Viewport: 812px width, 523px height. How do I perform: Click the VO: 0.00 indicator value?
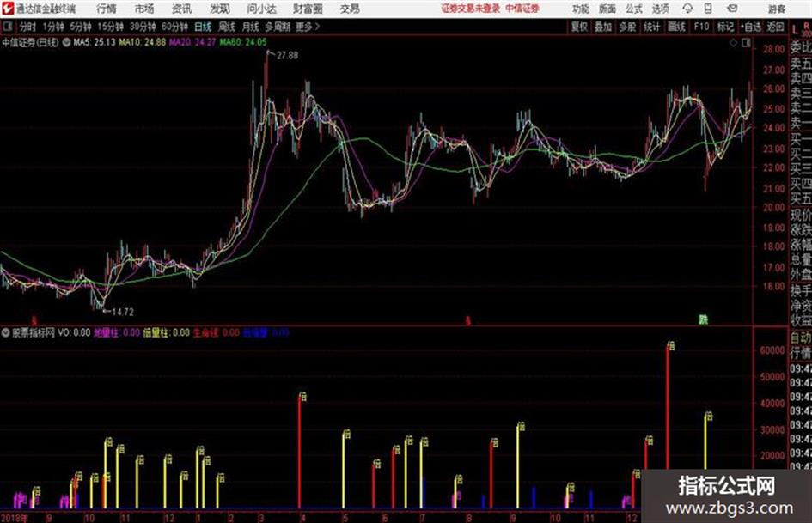point(74,332)
